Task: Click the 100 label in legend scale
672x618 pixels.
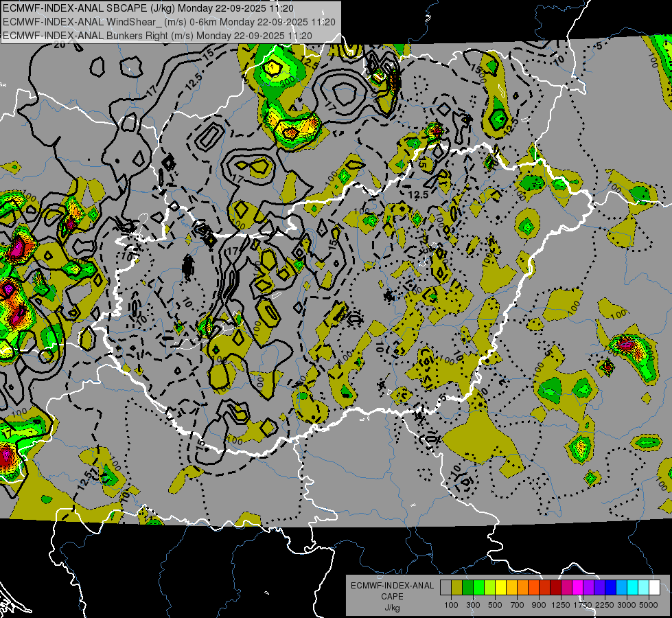Action: coord(451,605)
